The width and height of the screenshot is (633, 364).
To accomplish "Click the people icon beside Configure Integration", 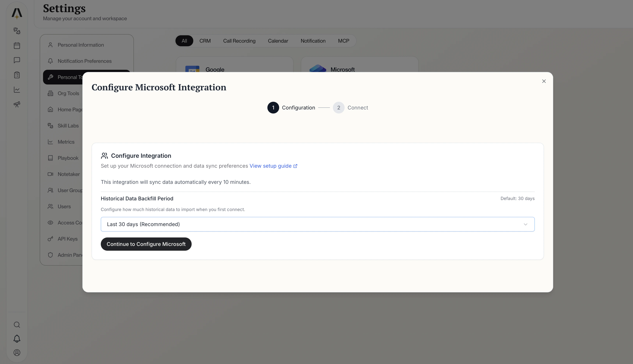I will [x=104, y=156].
